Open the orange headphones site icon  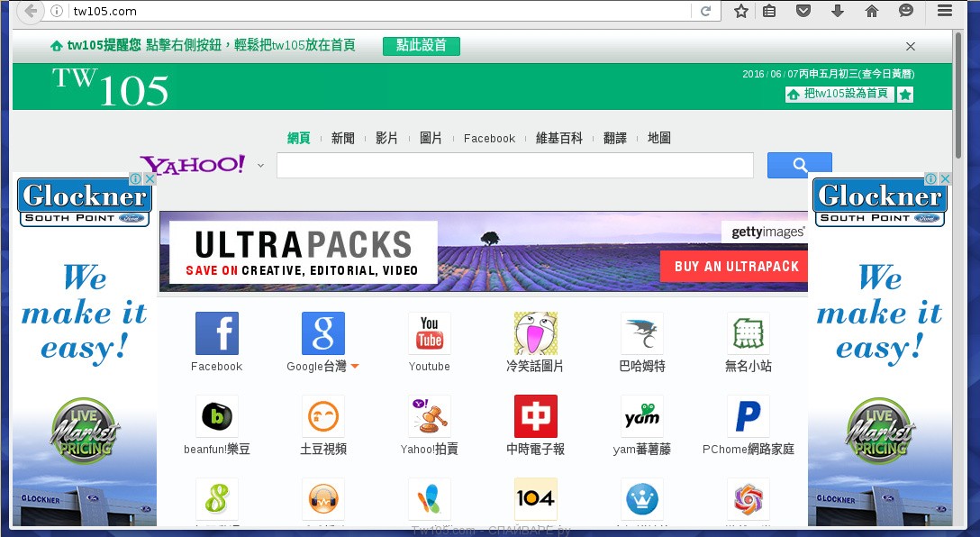(323, 499)
